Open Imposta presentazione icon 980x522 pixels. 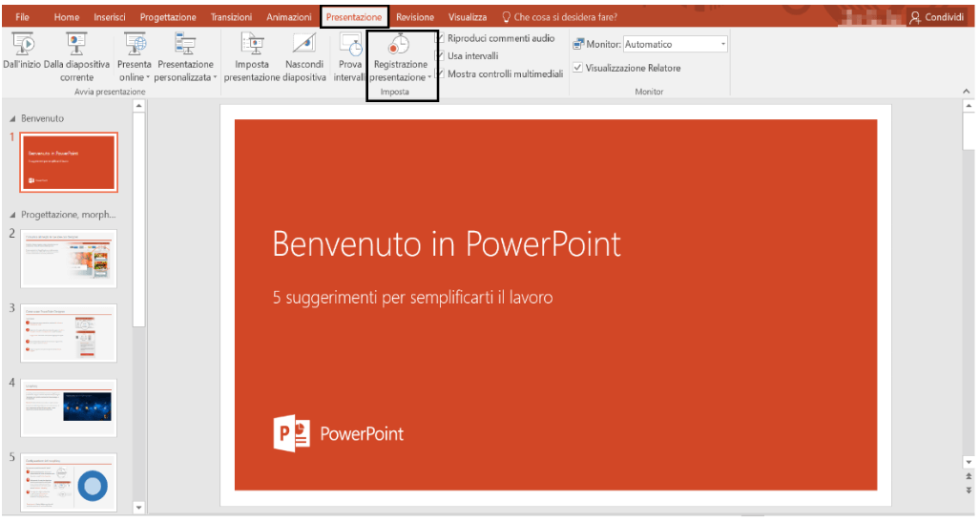(253, 44)
